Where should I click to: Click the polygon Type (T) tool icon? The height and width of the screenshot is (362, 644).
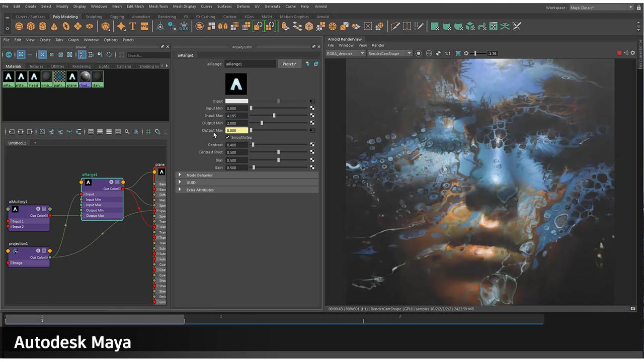(133, 26)
